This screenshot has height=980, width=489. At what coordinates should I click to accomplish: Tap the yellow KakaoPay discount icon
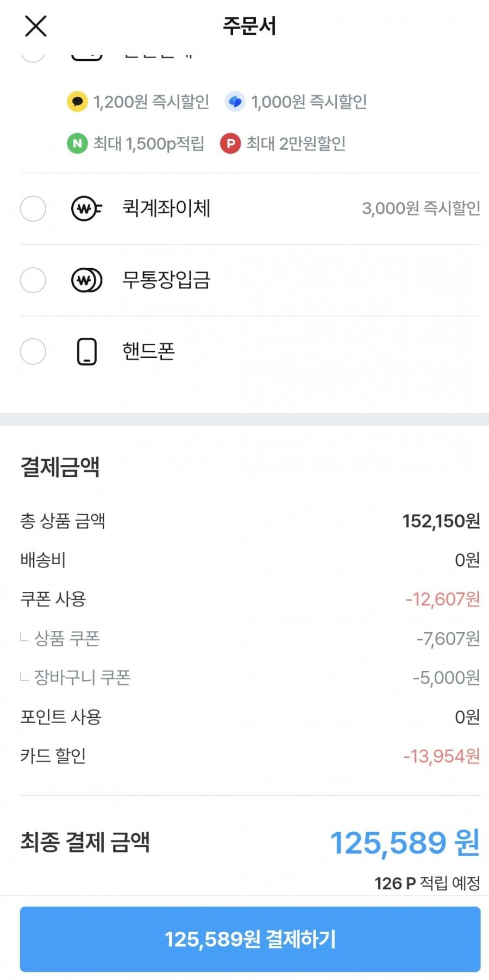pos(77,102)
